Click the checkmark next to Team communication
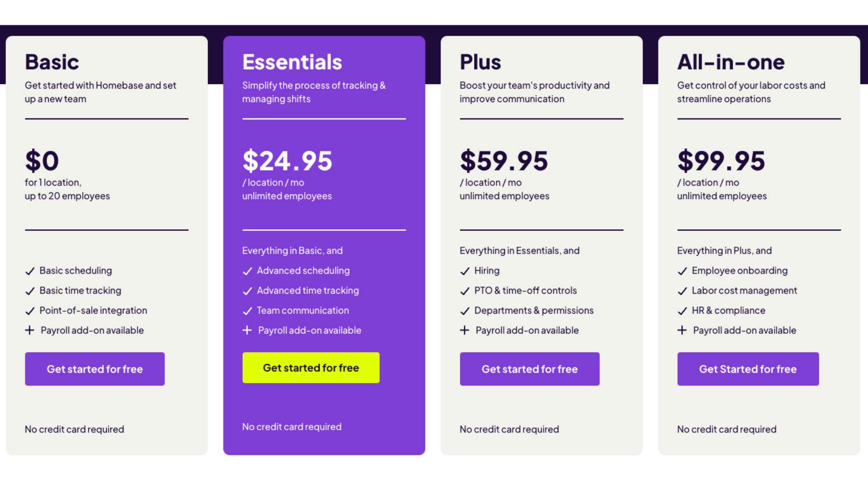868x488 pixels. pyautogui.click(x=247, y=311)
